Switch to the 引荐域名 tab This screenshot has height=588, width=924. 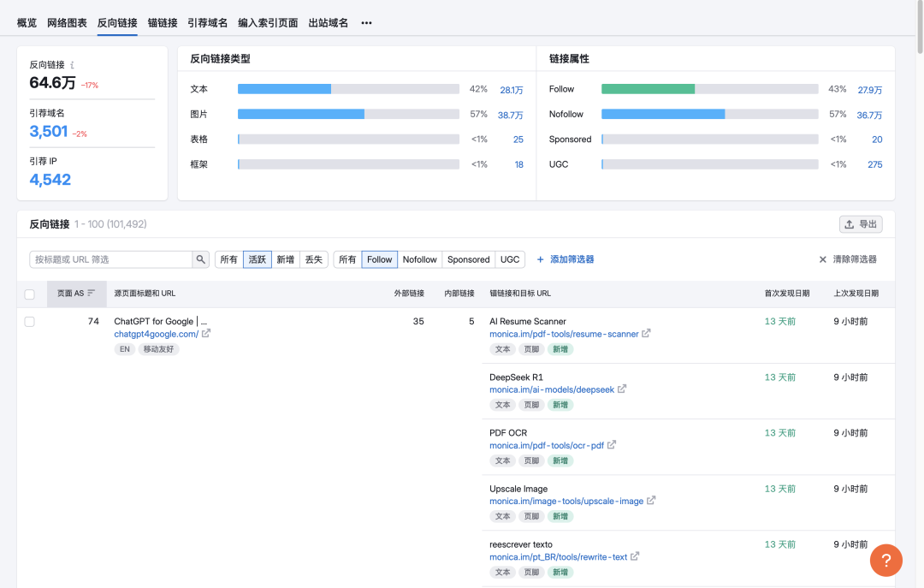click(208, 23)
